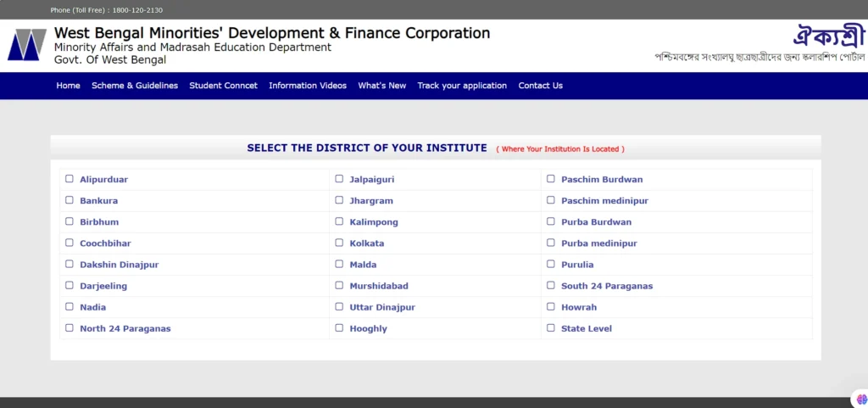This screenshot has width=868, height=408.
Task: Open the What's New page
Action: click(x=382, y=86)
